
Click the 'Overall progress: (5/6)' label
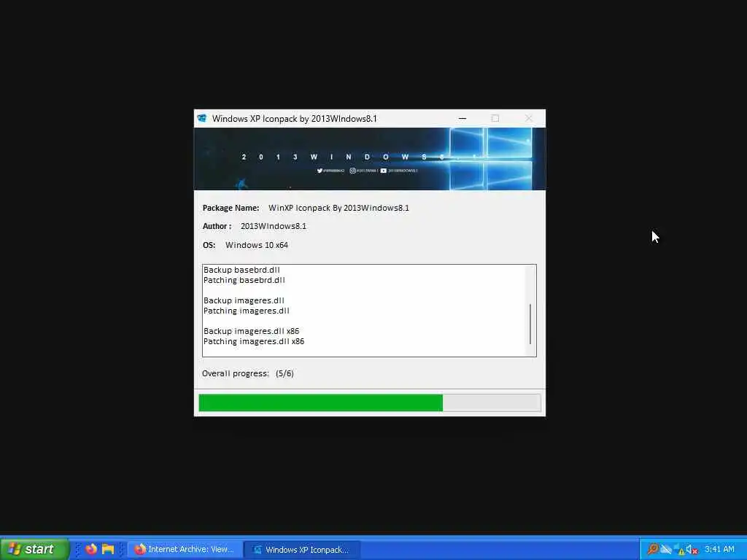click(x=248, y=373)
